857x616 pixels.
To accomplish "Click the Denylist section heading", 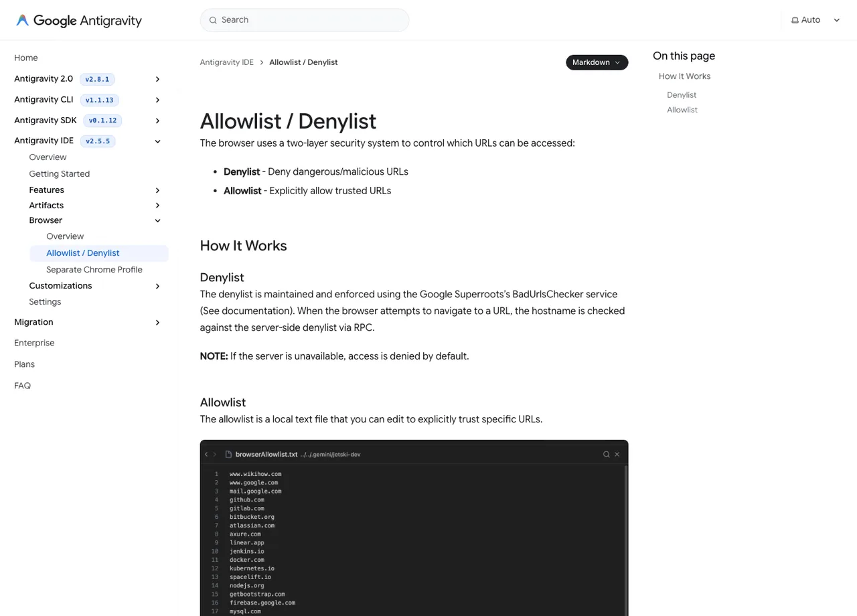I will click(x=222, y=277).
